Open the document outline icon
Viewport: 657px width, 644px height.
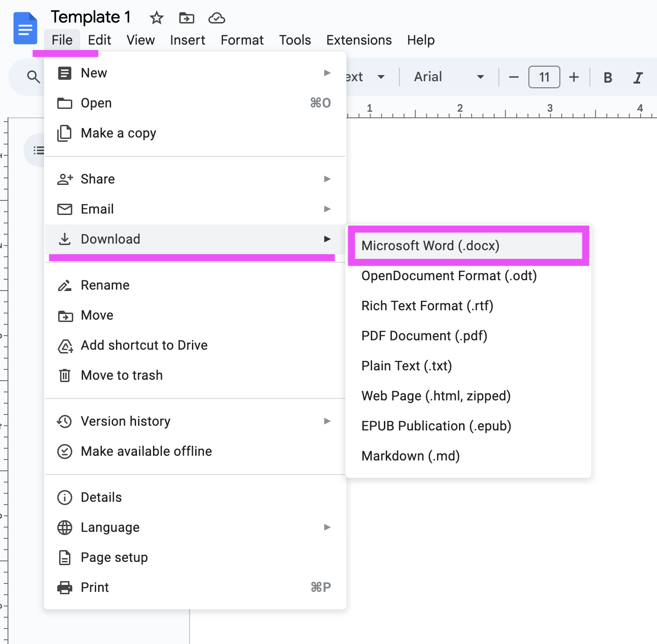[x=39, y=150]
